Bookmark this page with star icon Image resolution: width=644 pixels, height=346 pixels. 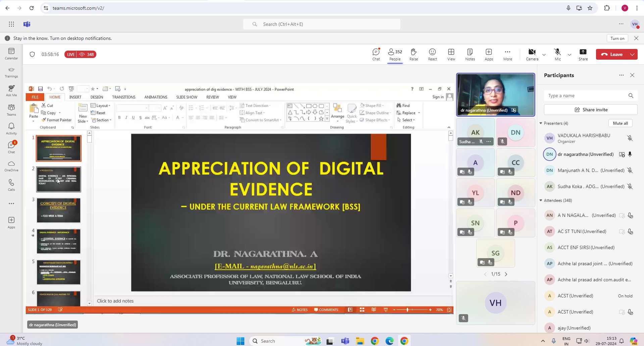[x=590, y=8]
